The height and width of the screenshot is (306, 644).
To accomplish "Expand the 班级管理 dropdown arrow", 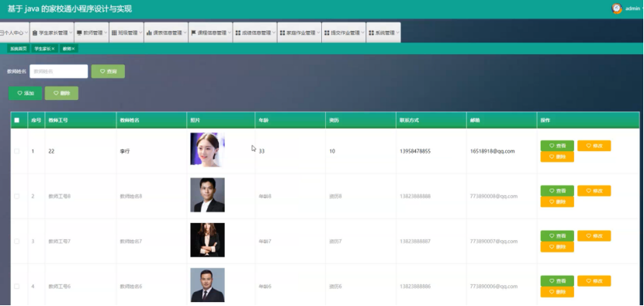I will click(x=140, y=33).
